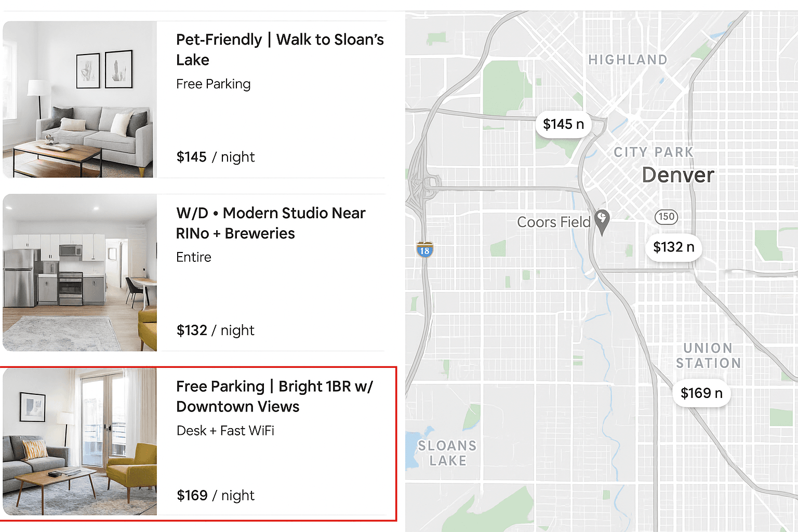Select the $145 price bubble on the map
798x532 pixels.
(x=563, y=124)
